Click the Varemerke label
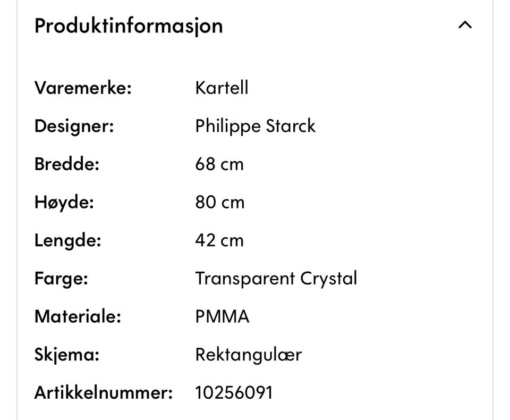Screen dimensions: 510x420 coord(83,88)
